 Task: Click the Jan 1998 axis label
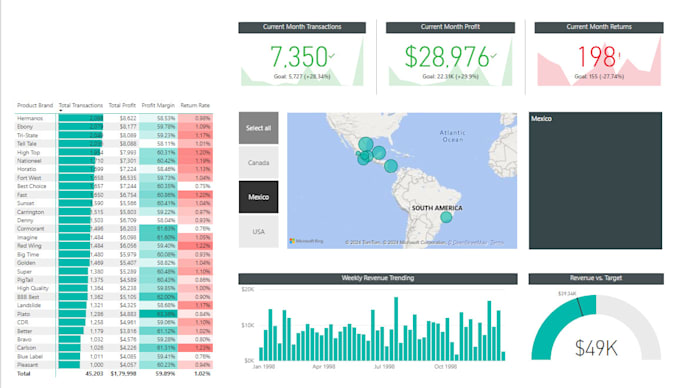tap(264, 366)
